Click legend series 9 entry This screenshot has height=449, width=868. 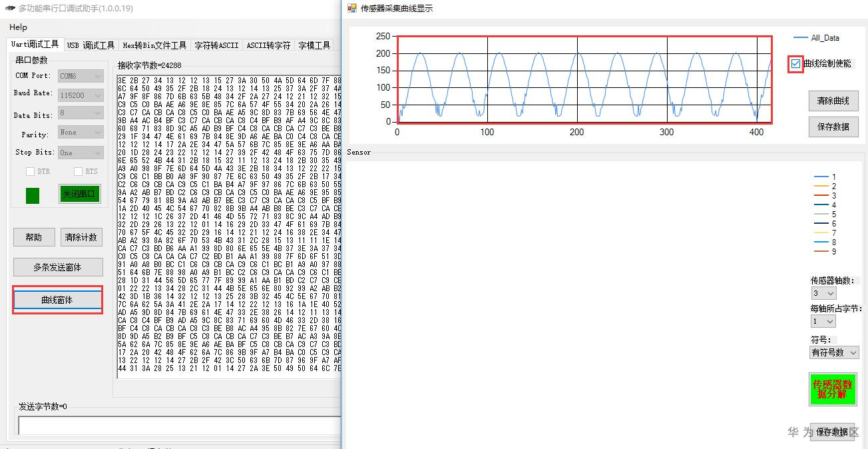(825, 251)
